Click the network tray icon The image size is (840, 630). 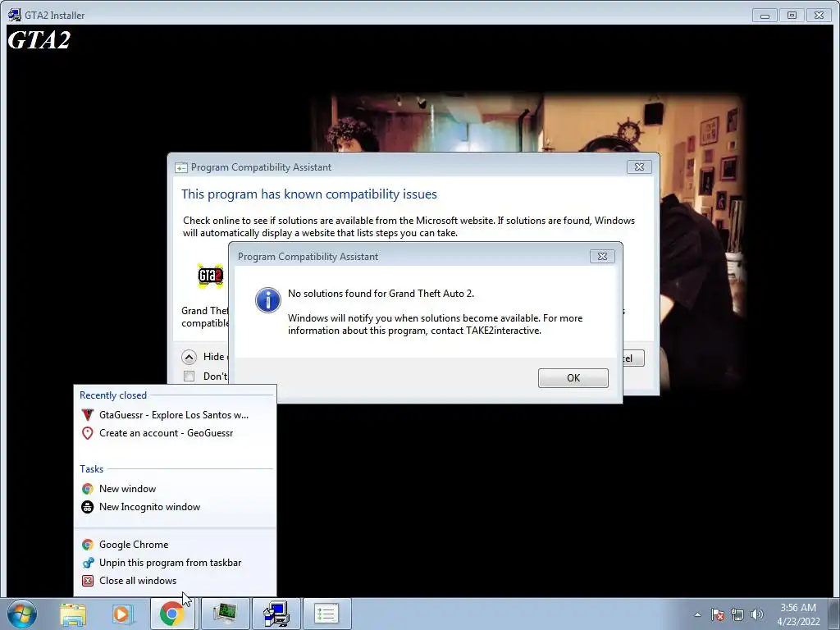737,614
